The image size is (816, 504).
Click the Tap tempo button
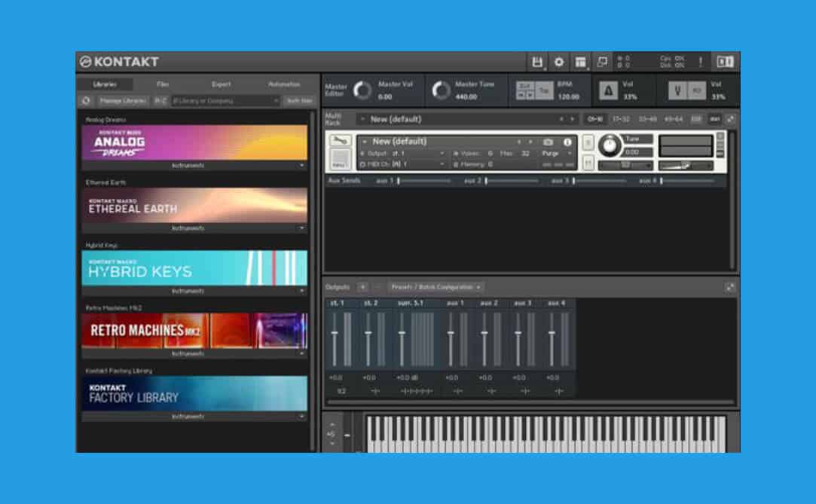tap(544, 90)
